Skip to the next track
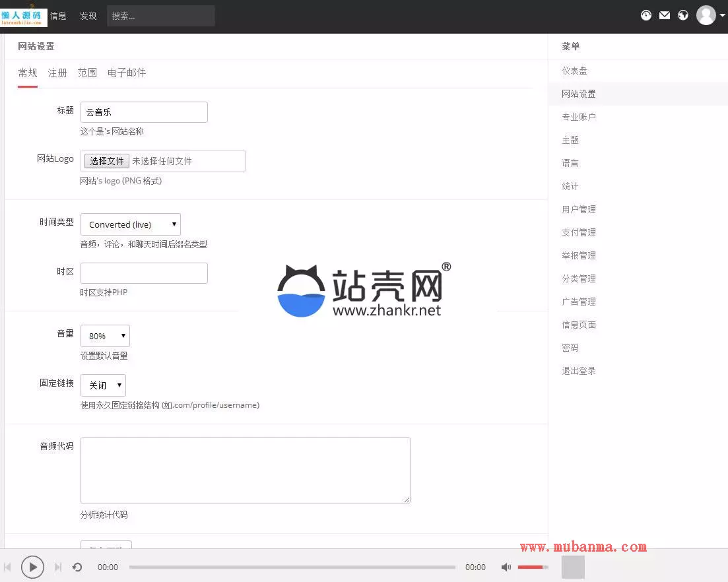Viewport: 728px width, 582px height. [x=58, y=567]
